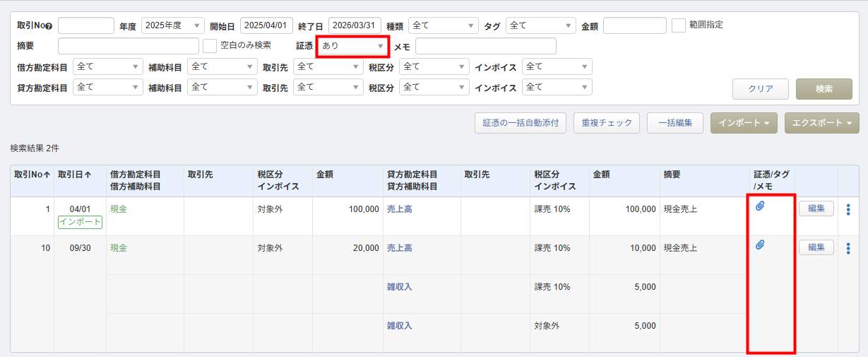868x357 pixels.
Task: Click the 雑収入 link with 対象外
Action: coord(400,326)
